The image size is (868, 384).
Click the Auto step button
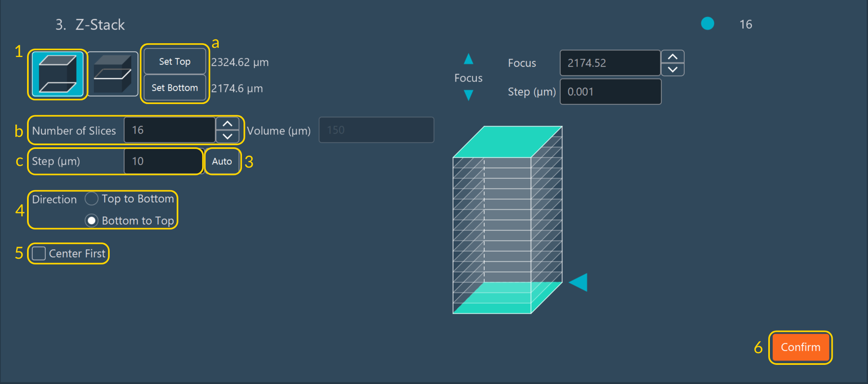point(222,161)
